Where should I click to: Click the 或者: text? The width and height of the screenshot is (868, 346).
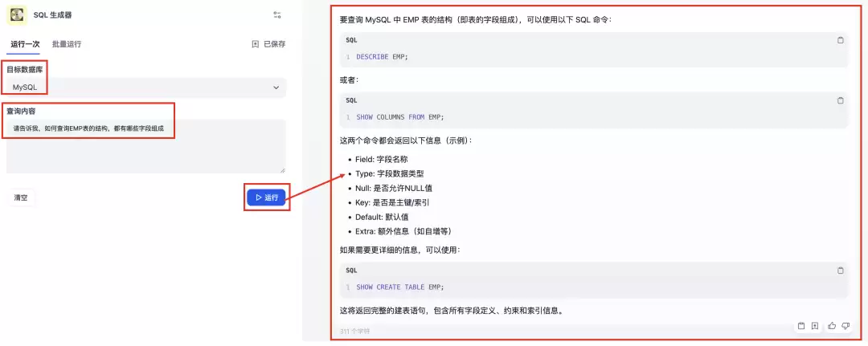(349, 80)
